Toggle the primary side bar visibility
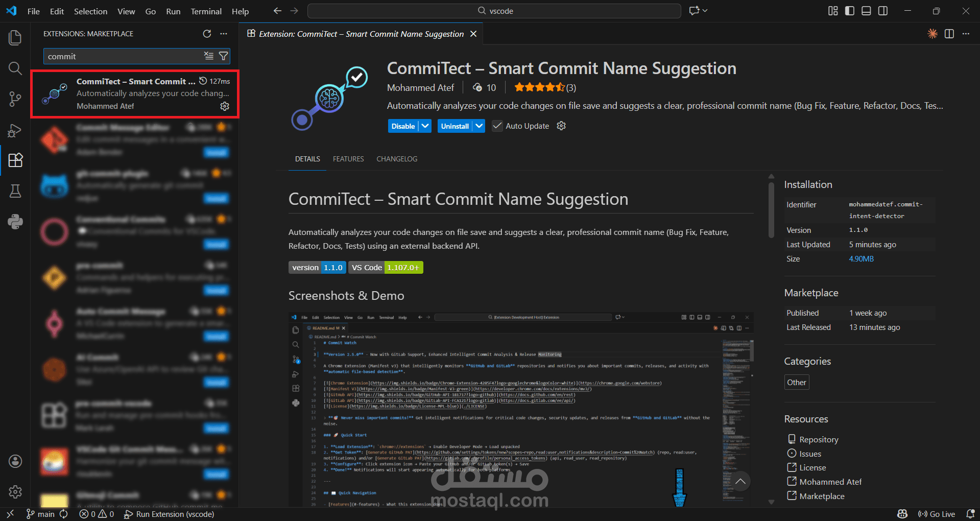This screenshot has height=521, width=980. pos(850,11)
